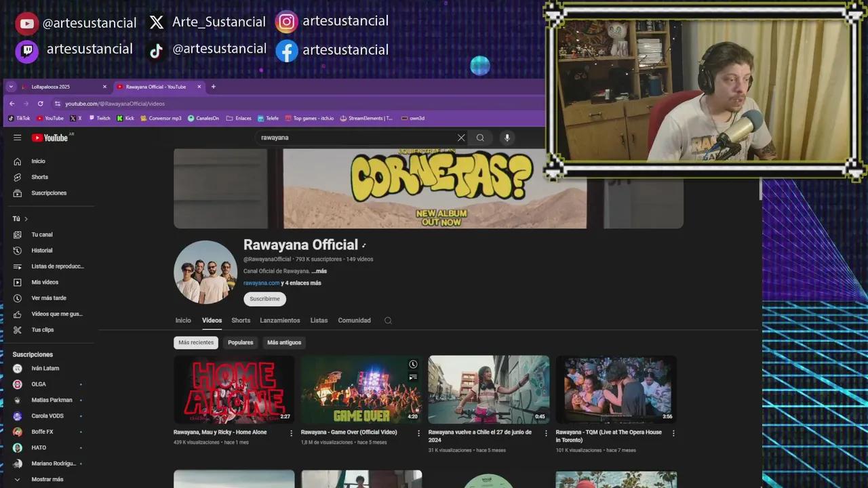Open the Enlaces bookmarks folder
Screen dimensions: 868x488
(x=239, y=118)
